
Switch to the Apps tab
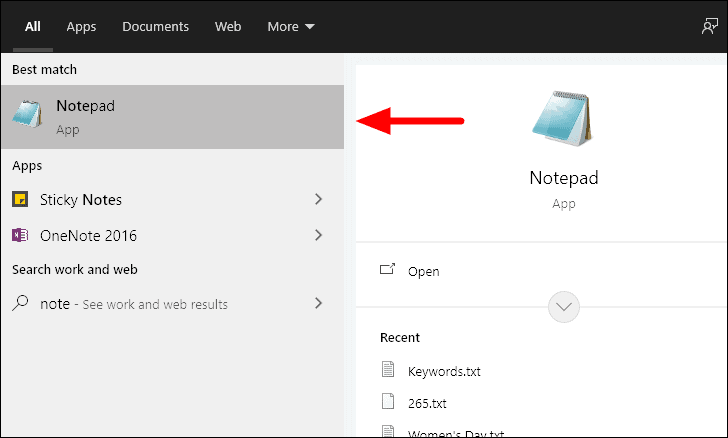[x=81, y=26]
